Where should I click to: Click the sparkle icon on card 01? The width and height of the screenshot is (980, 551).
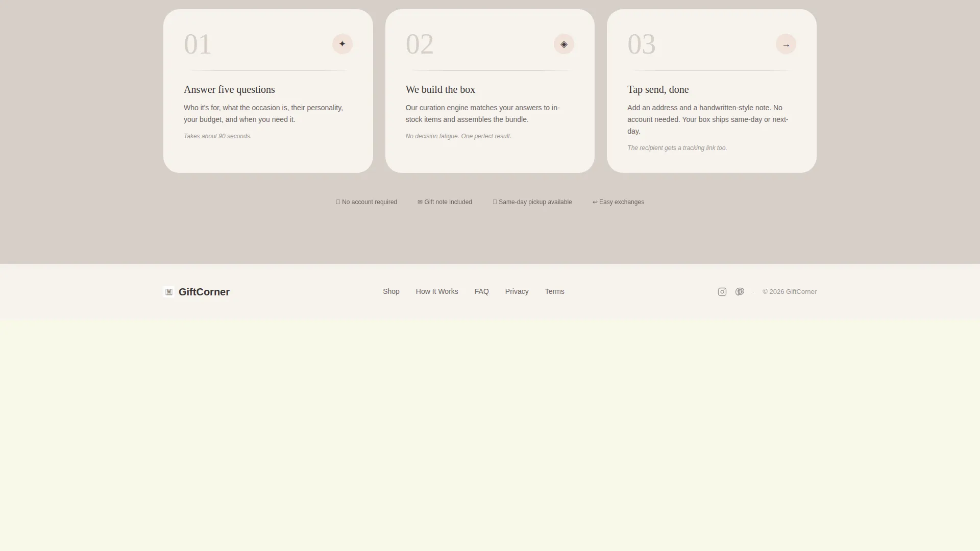click(x=342, y=44)
